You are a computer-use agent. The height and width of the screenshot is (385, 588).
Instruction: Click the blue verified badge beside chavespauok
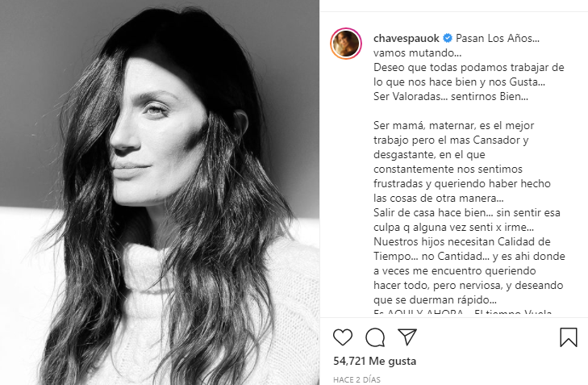point(448,38)
